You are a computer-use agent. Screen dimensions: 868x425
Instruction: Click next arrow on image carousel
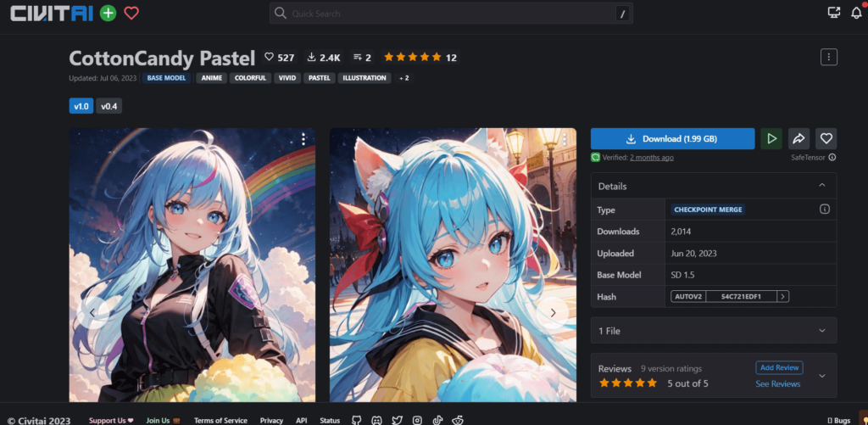click(x=553, y=312)
